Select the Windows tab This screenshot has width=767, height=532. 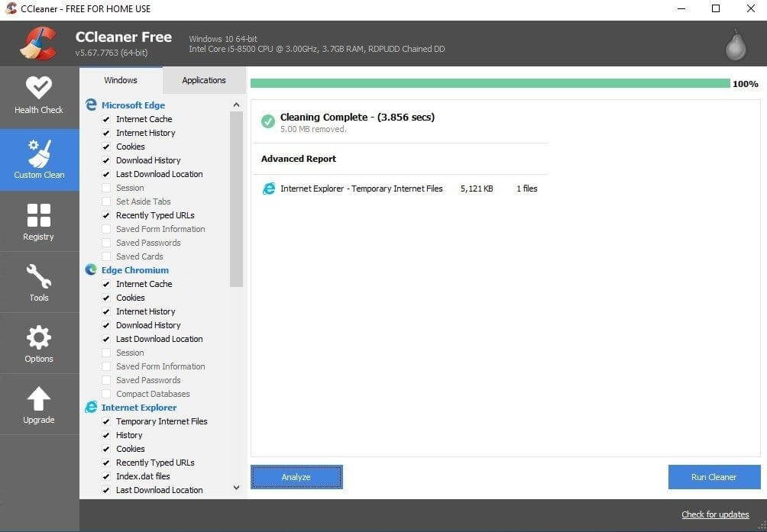click(120, 79)
